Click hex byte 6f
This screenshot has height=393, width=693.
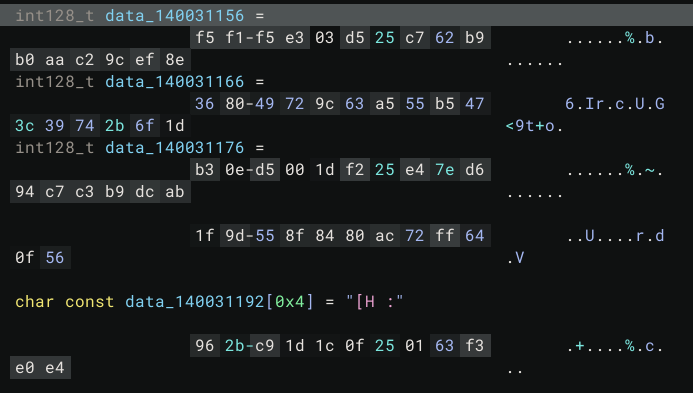pyautogui.click(x=145, y=126)
